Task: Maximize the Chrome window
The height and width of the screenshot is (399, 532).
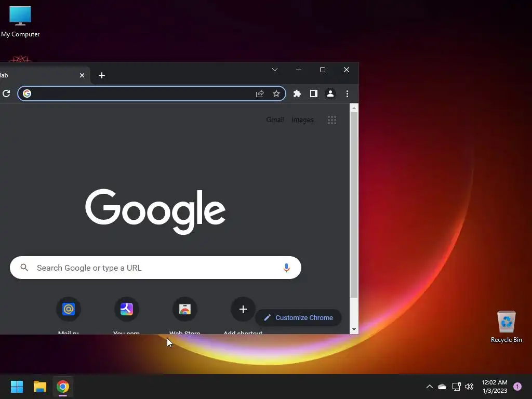Action: point(323,70)
